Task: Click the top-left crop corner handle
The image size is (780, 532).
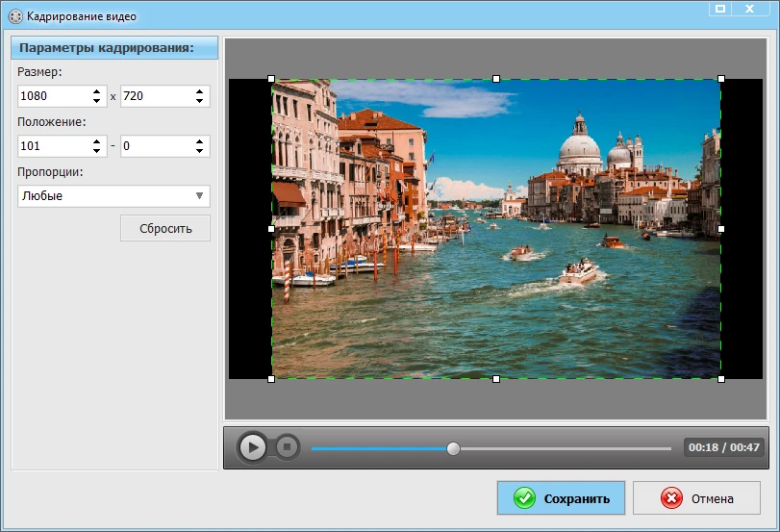Action: tap(271, 79)
